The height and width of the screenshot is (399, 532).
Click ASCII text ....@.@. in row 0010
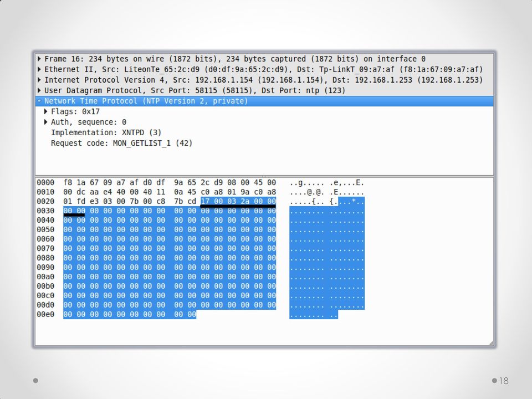click(307, 192)
